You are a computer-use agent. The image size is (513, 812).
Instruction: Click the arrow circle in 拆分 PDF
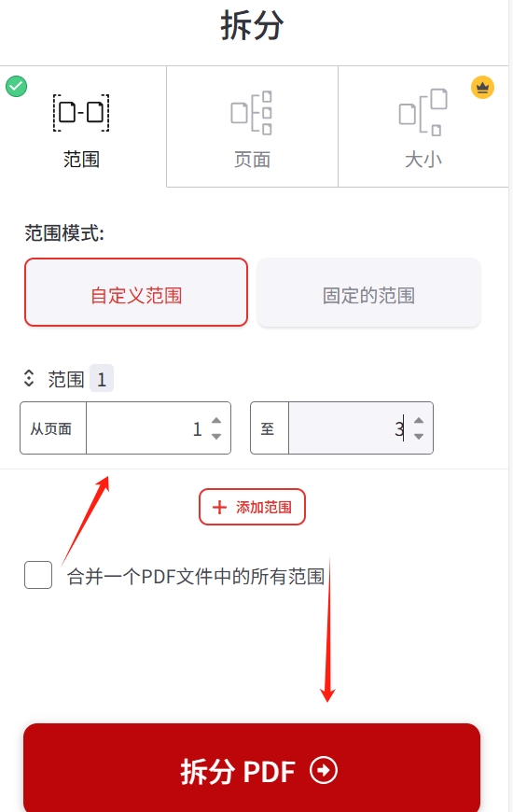click(324, 770)
